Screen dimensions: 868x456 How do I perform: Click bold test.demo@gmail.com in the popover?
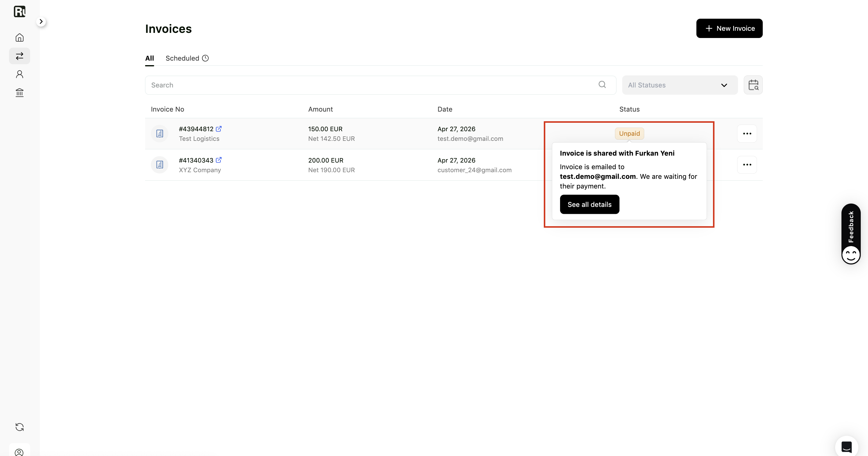(x=598, y=176)
